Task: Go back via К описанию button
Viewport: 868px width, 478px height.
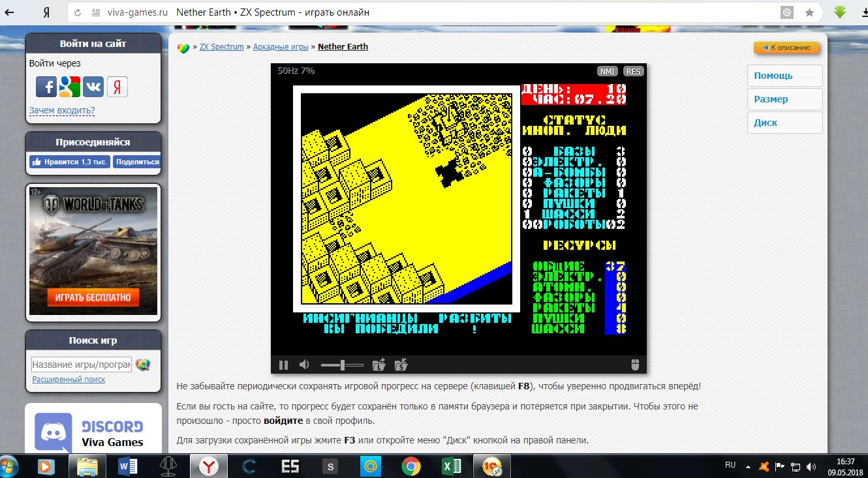Action: (786, 48)
